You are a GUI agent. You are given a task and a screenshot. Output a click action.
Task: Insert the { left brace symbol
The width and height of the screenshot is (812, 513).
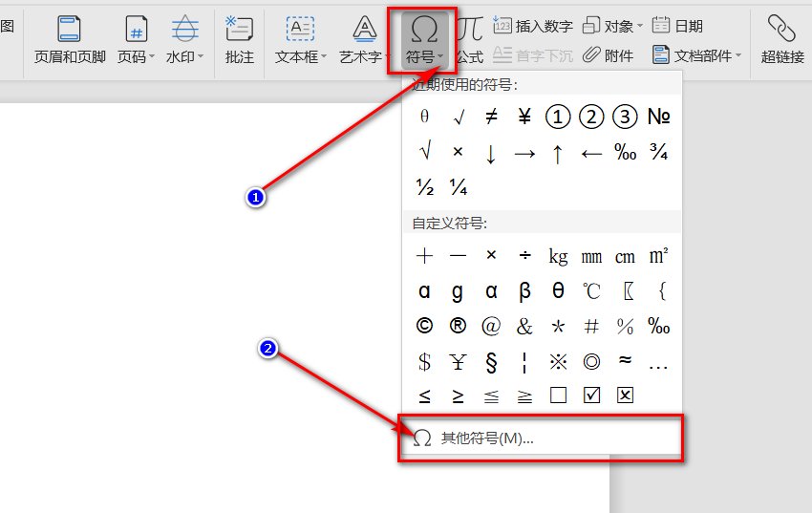point(662,291)
